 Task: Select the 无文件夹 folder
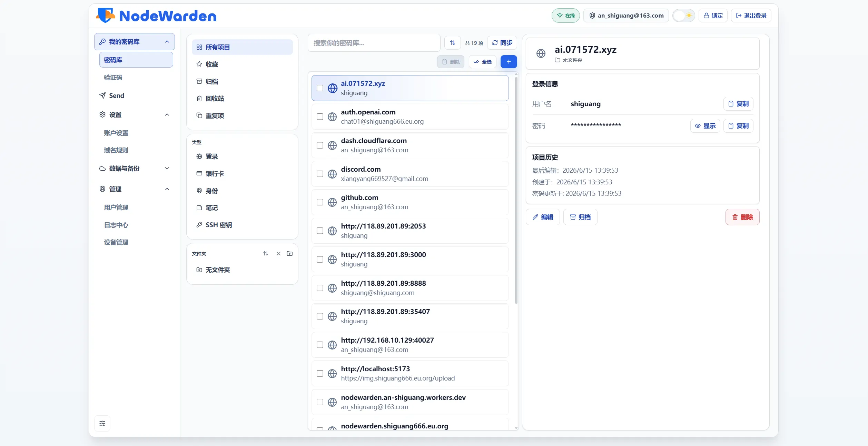pyautogui.click(x=242, y=270)
